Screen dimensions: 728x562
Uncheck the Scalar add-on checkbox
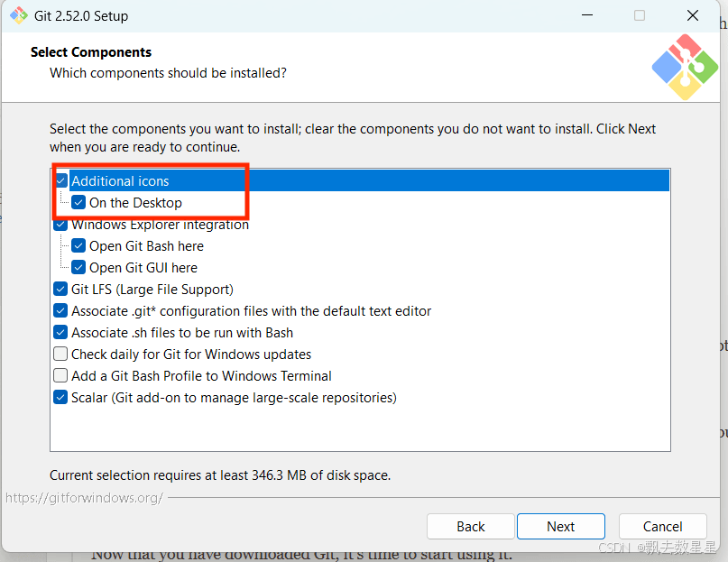point(60,398)
